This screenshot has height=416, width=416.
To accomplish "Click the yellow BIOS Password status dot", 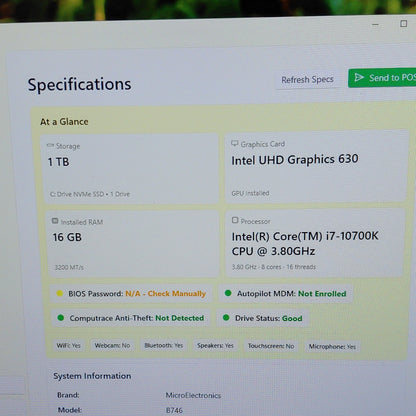I will (x=60, y=293).
